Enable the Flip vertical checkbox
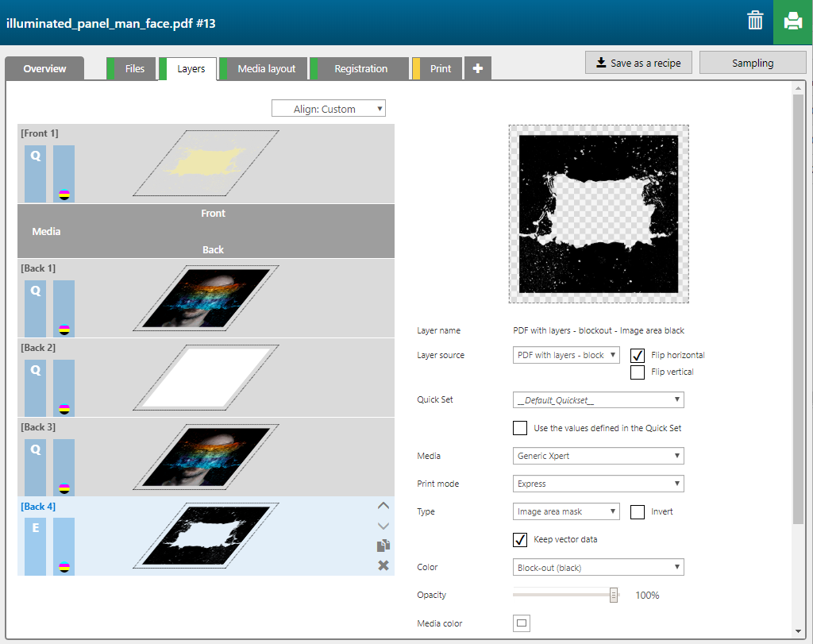 [x=637, y=372]
